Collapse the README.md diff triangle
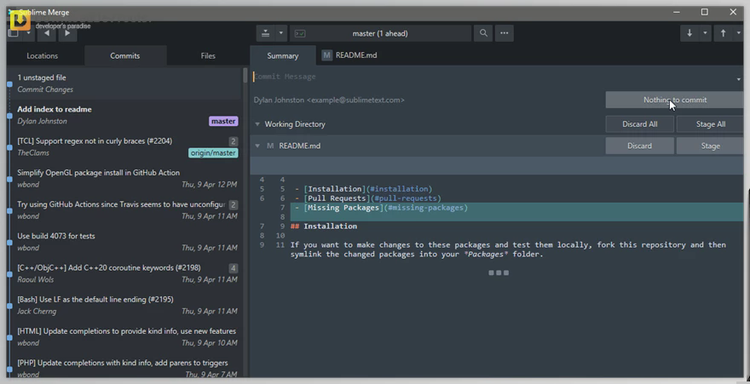 257,146
